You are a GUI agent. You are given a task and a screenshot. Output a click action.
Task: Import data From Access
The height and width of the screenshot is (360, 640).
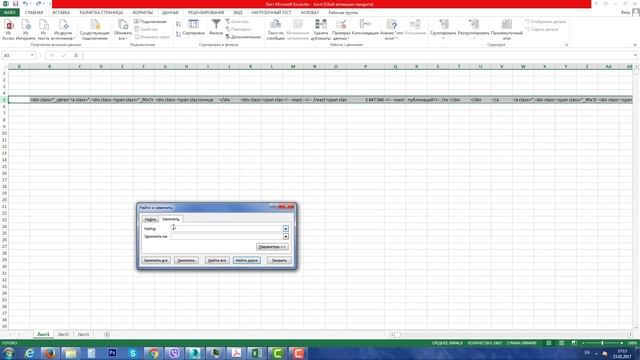coord(9,29)
